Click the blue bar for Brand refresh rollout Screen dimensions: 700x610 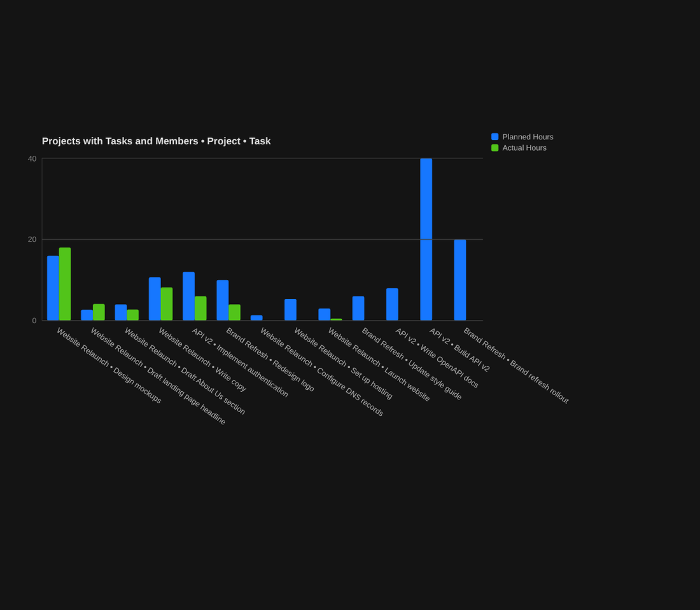[460, 280]
